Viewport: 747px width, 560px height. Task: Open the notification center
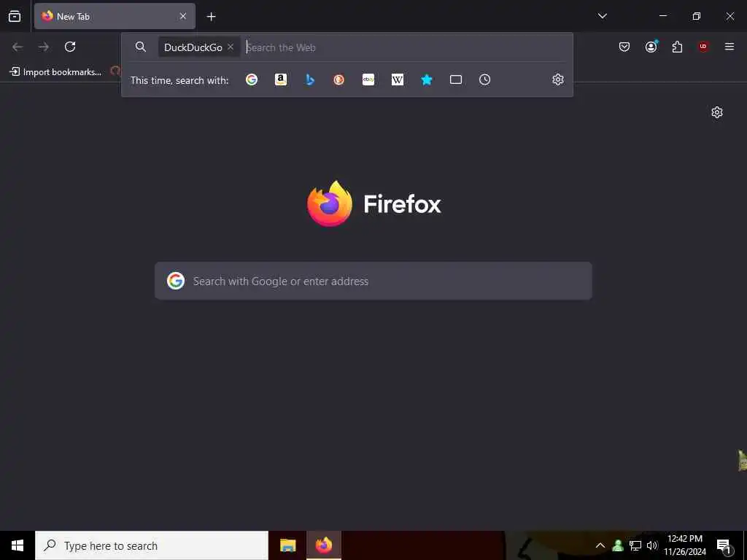(724, 546)
